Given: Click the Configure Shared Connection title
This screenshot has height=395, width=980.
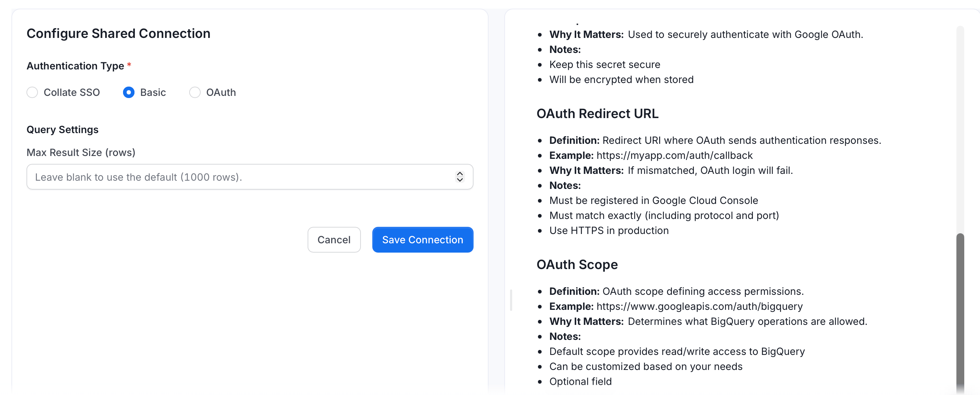Looking at the screenshot, I should click(118, 34).
